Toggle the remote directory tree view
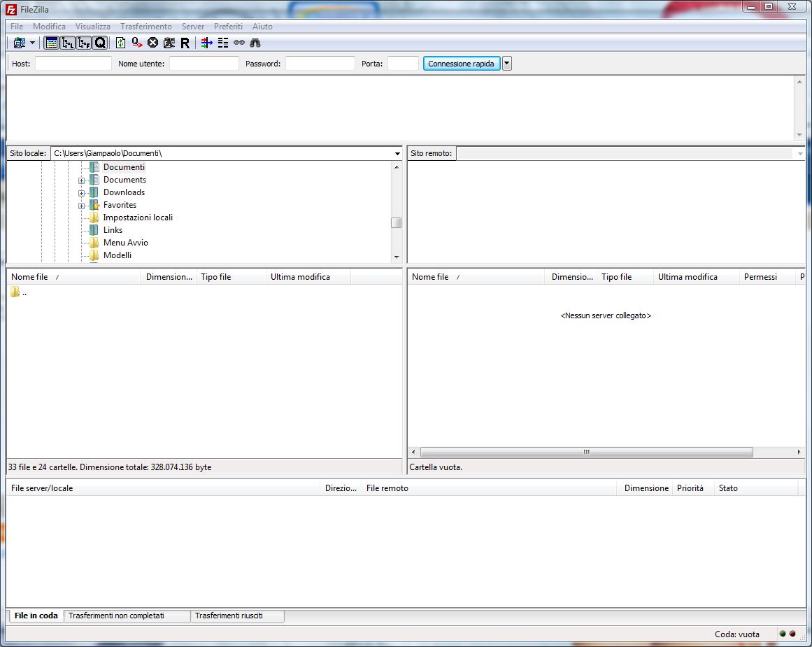Screen dimensions: 812x647 84,43
